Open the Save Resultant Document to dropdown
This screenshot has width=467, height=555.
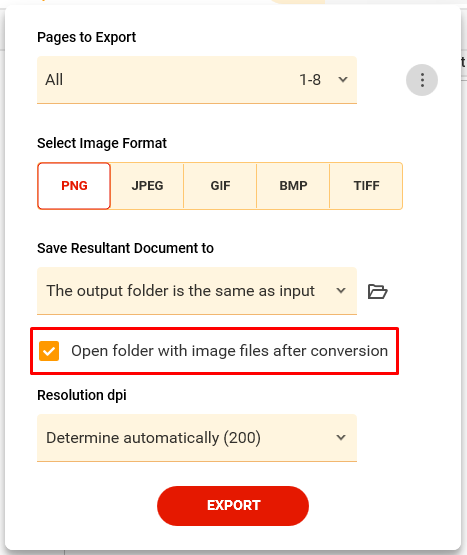click(x=197, y=291)
